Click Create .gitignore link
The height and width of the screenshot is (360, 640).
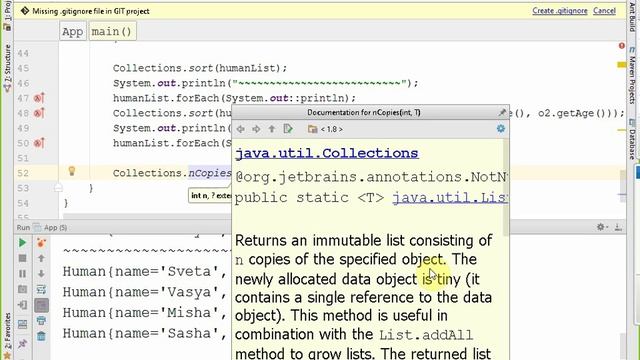point(560,11)
